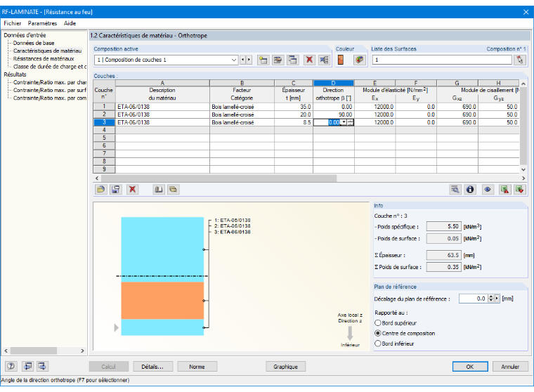Create a new layer composition
Viewport: 534px width, 392px height.
[x=263, y=60]
